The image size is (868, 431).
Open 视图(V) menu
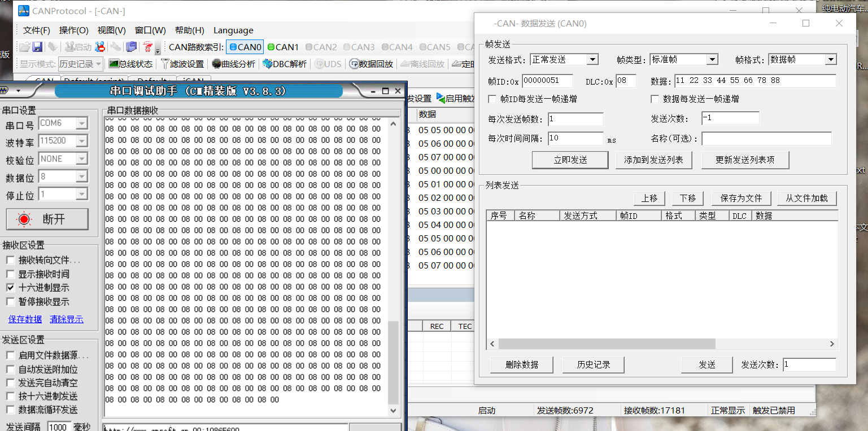pyautogui.click(x=112, y=30)
